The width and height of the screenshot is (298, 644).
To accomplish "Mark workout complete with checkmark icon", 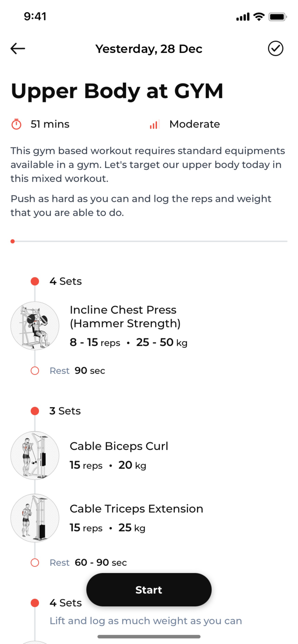I will coord(275,49).
